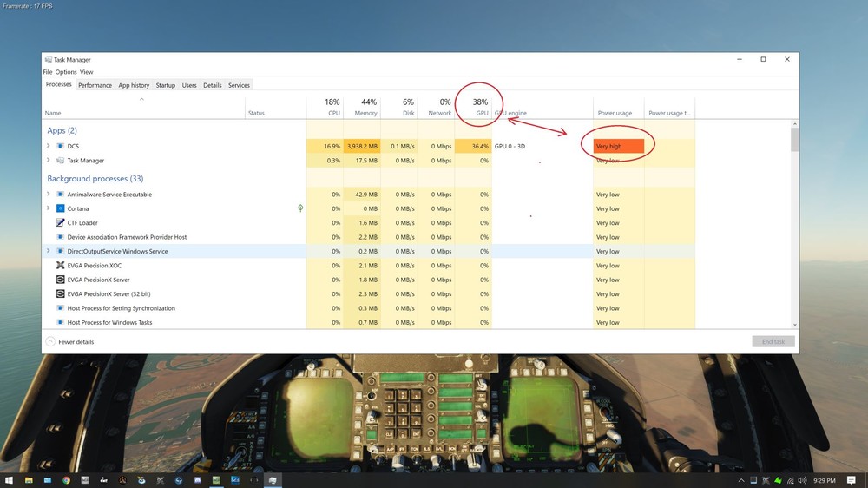Click the End task button
Viewport: 868px width, 488px height.
pyautogui.click(x=773, y=342)
